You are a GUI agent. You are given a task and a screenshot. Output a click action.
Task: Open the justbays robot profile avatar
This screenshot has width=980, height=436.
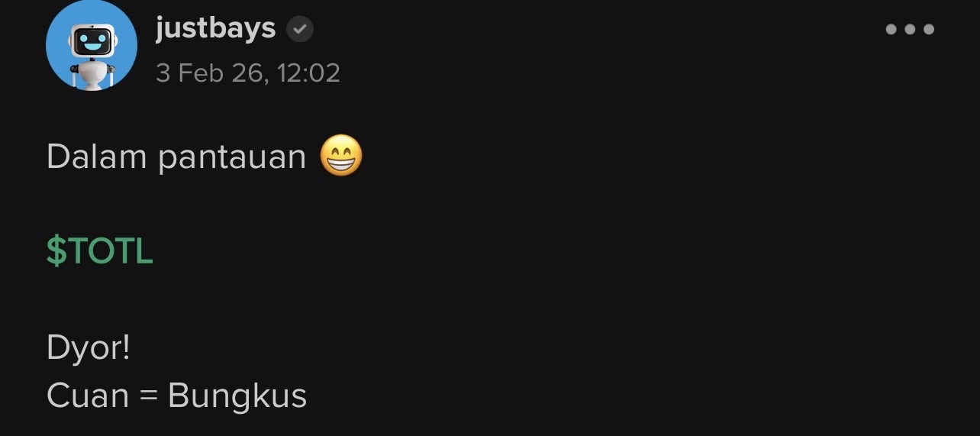point(92,45)
